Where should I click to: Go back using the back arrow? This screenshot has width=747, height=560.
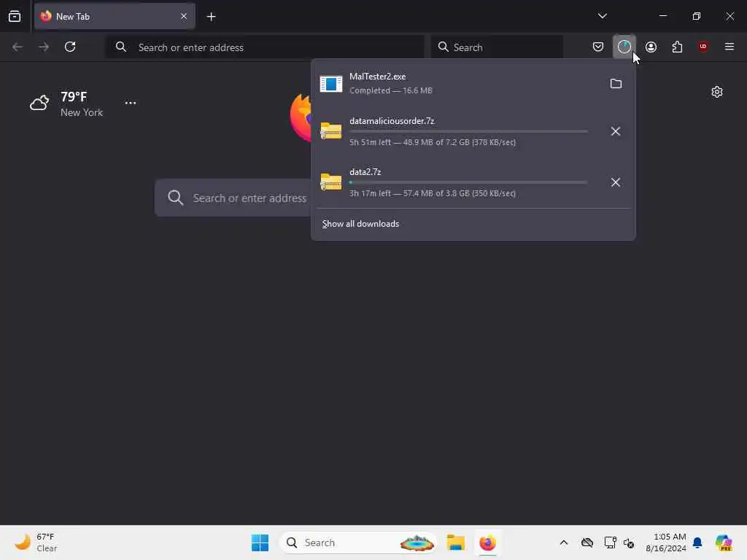coord(18,47)
